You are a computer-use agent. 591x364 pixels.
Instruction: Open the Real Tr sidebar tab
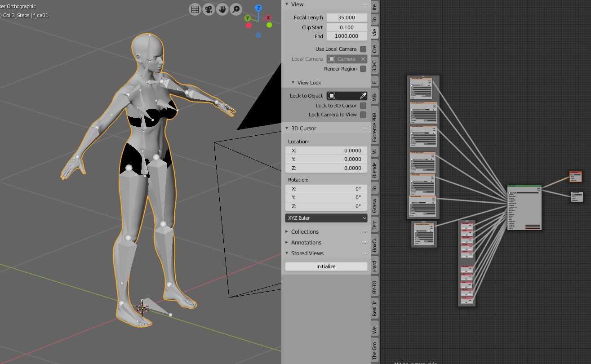pos(375,309)
